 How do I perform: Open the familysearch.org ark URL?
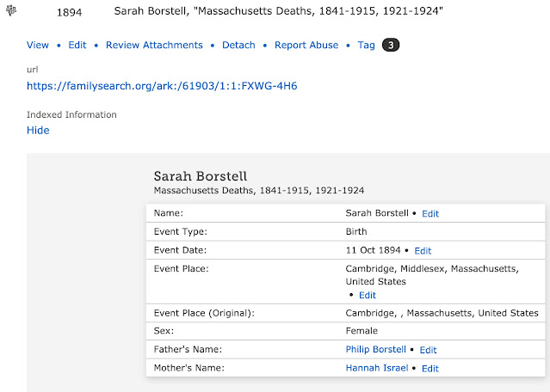(162, 86)
